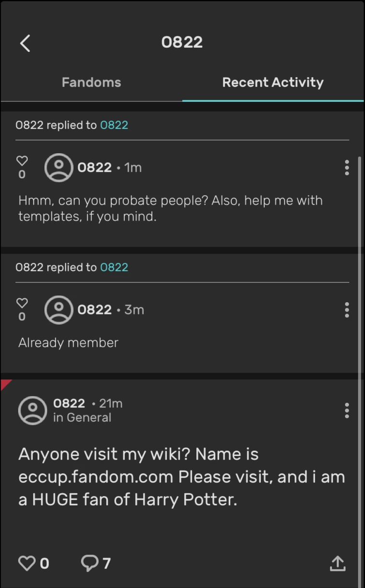Image resolution: width=365 pixels, height=588 pixels.
Task: Open options menu for the 1m reply
Action: point(347,168)
